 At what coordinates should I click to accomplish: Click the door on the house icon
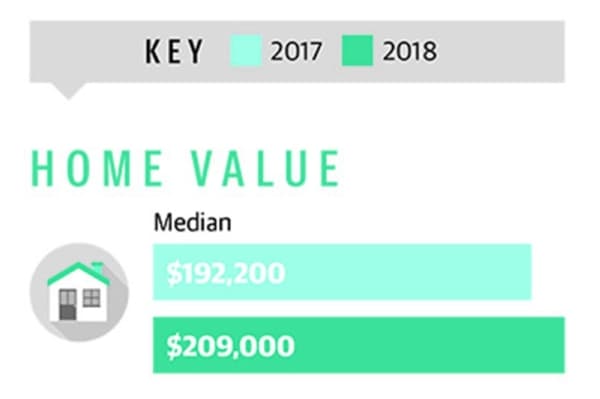tap(67, 305)
